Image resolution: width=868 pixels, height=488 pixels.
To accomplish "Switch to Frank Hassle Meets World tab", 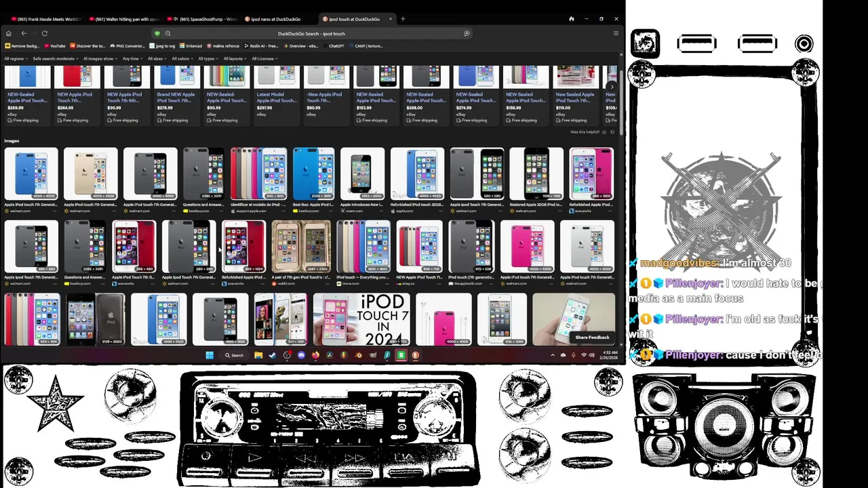I will pyautogui.click(x=46, y=19).
